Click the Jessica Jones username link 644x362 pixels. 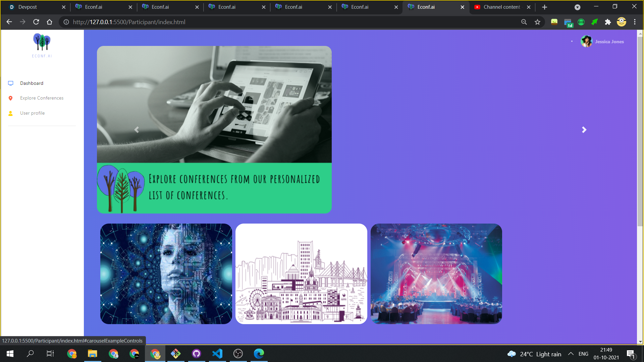pos(609,42)
